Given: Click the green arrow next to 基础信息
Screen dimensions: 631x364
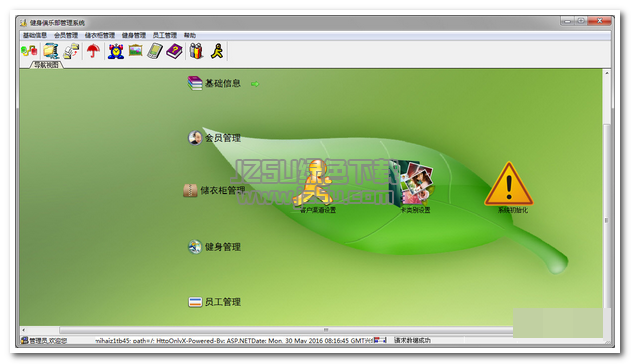Looking at the screenshot, I should point(255,84).
